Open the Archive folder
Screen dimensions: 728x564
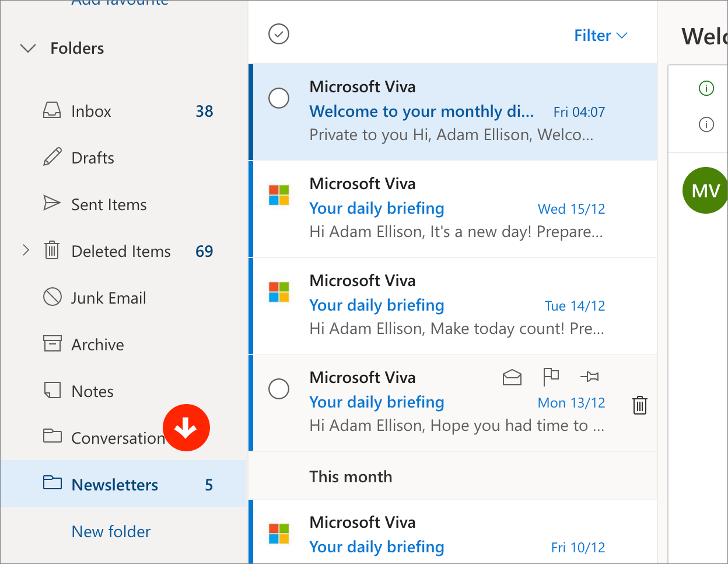coord(123,344)
